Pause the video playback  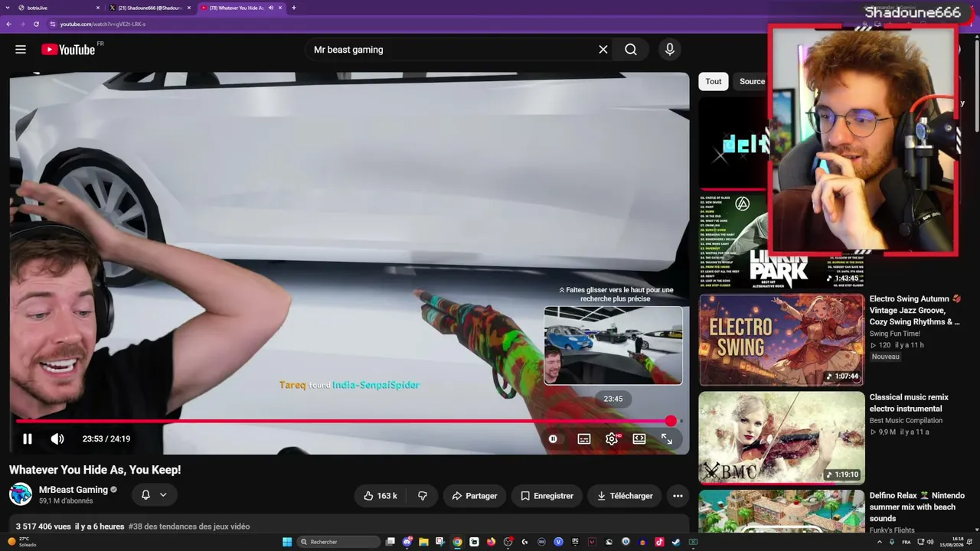tap(28, 439)
